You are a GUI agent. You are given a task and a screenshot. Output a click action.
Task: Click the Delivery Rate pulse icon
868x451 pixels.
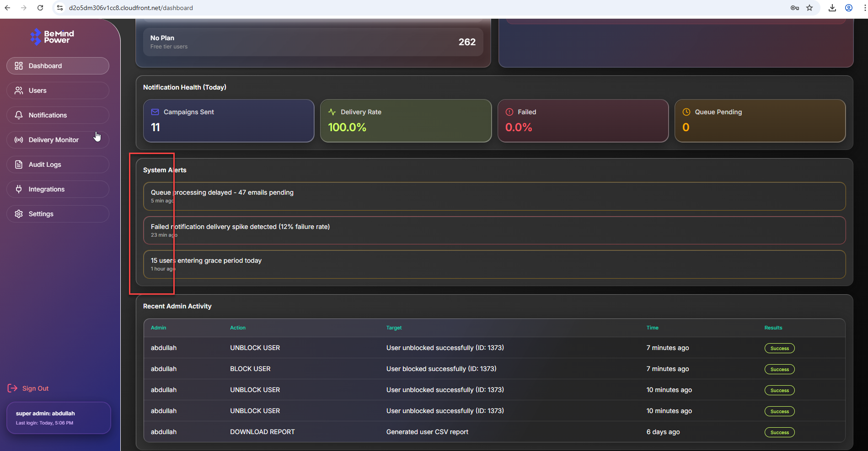click(x=332, y=112)
